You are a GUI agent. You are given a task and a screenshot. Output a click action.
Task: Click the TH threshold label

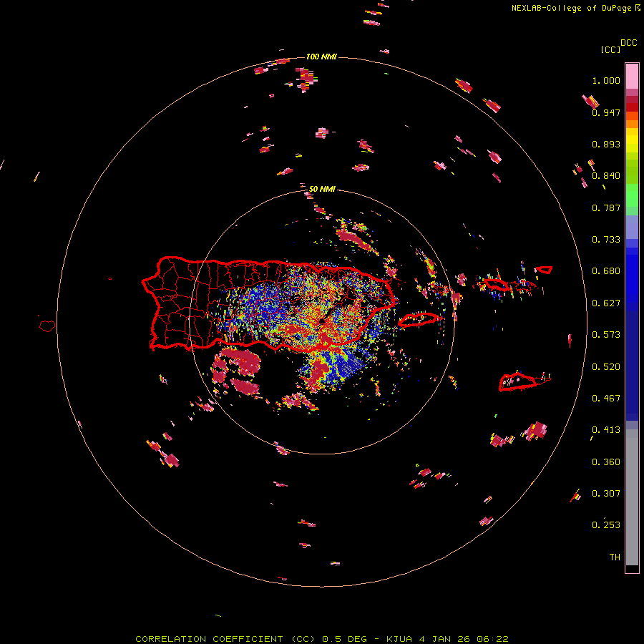coord(615,557)
